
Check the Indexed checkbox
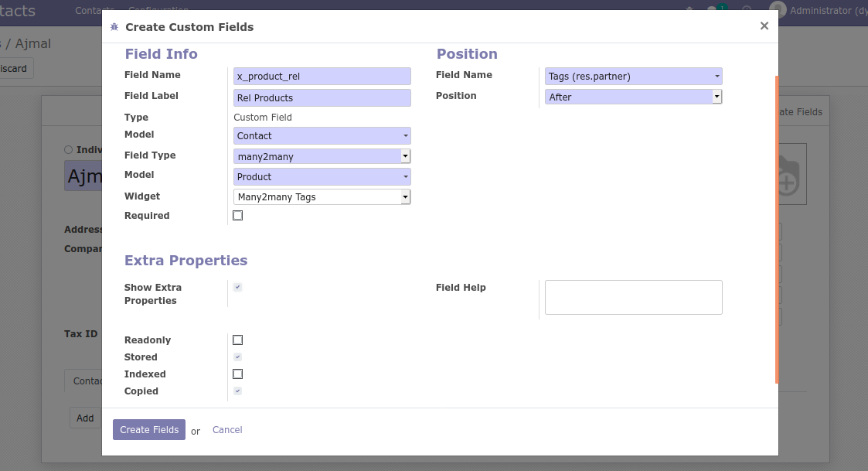[237, 374]
